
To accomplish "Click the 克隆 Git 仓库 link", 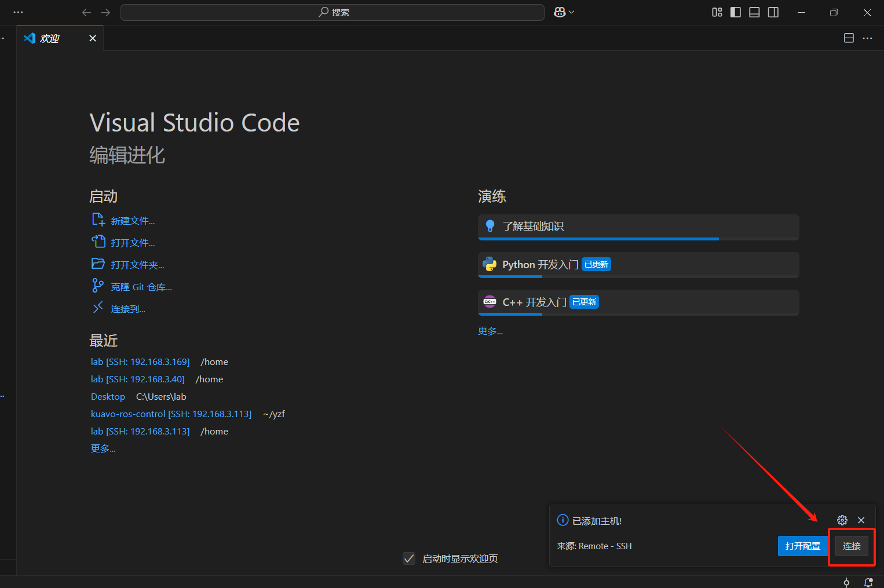I will coord(141,287).
